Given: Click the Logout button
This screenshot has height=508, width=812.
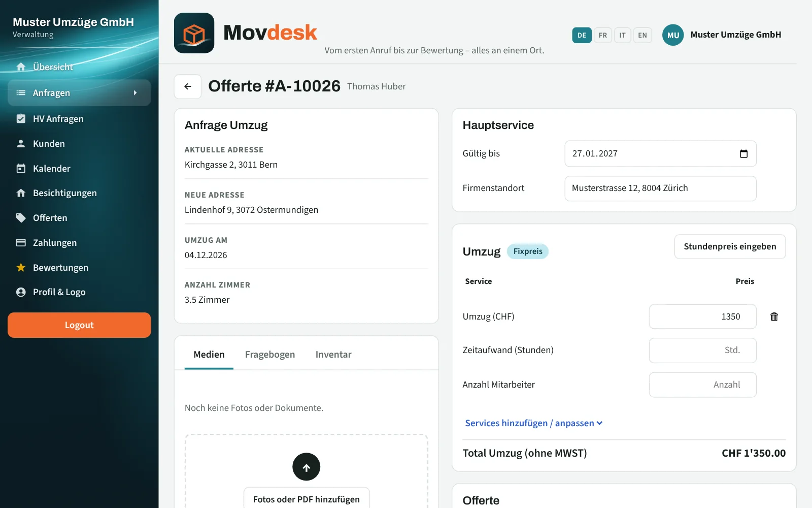Looking at the screenshot, I should 79,325.
